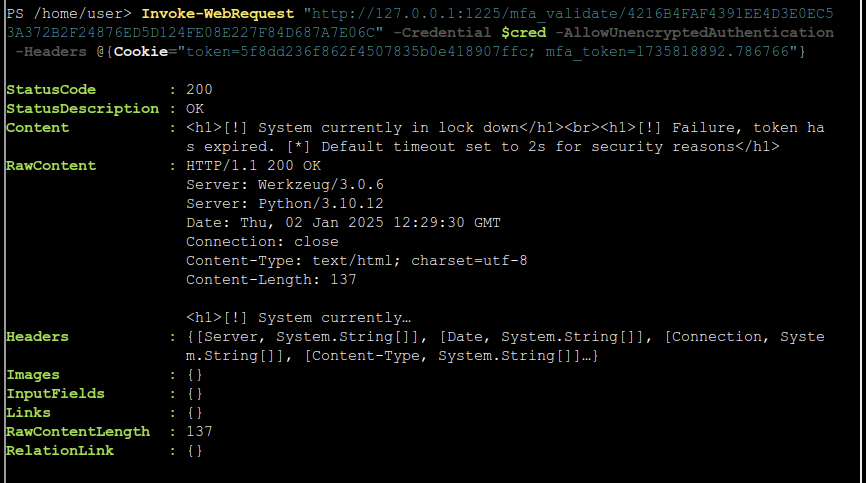Screen dimensions: 866x483
Task: Click the Content-Type text/html line
Action: pos(356,261)
